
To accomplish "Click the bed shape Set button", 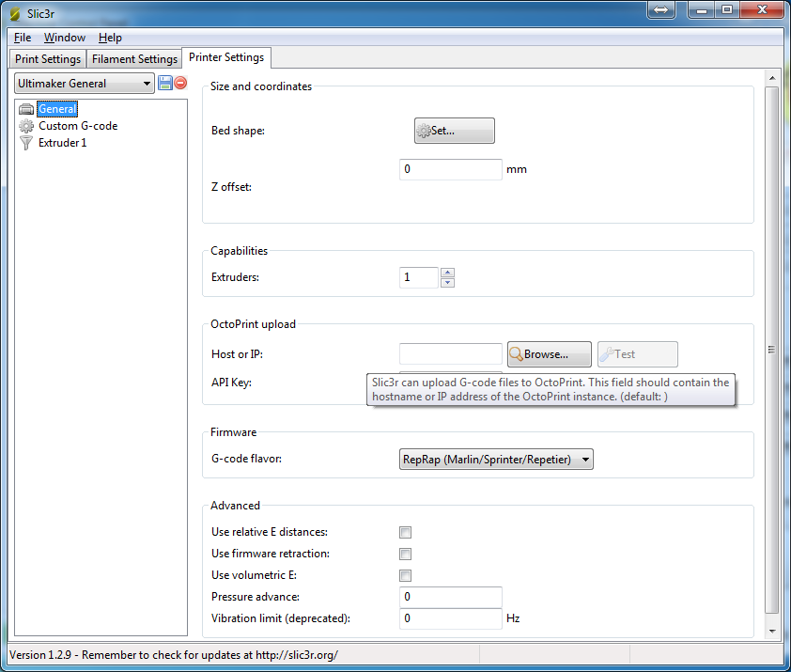I will pos(455,131).
